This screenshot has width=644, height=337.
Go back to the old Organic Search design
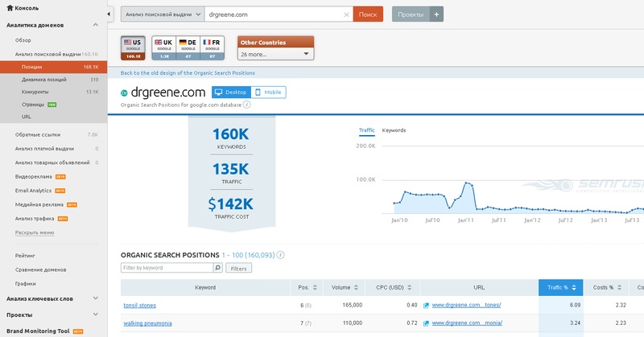(x=188, y=73)
